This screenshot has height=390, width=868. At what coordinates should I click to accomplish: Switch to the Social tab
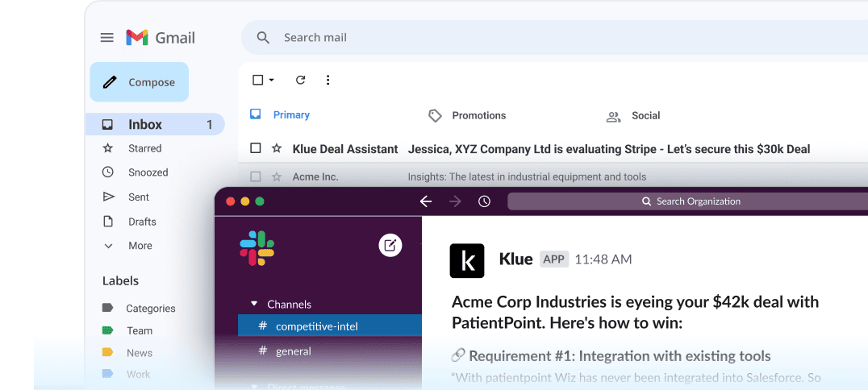pos(633,116)
